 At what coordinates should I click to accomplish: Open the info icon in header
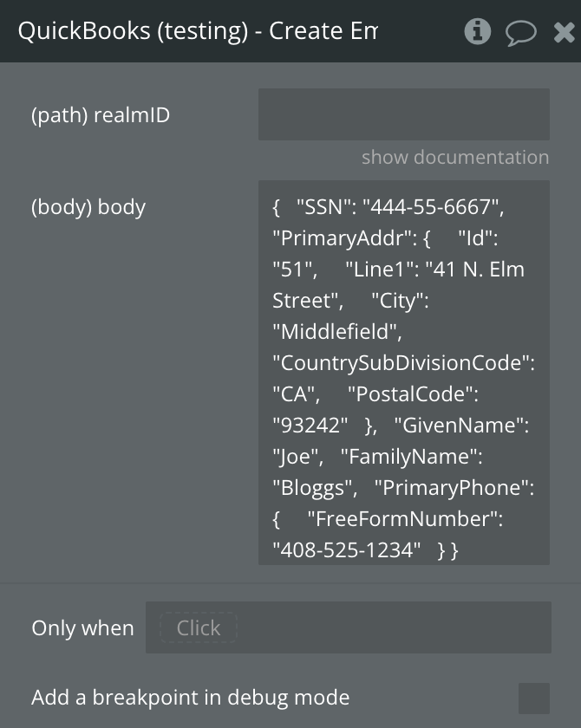[477, 32]
